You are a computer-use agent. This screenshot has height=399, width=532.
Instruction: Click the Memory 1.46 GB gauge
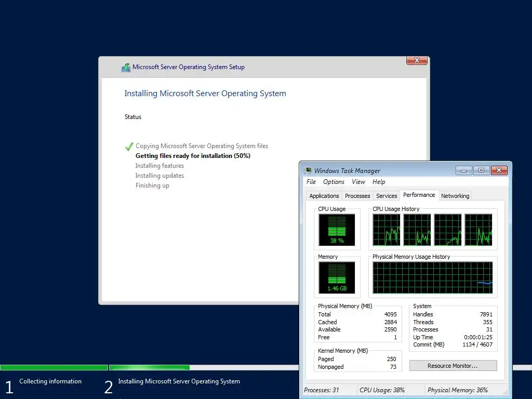(337, 277)
